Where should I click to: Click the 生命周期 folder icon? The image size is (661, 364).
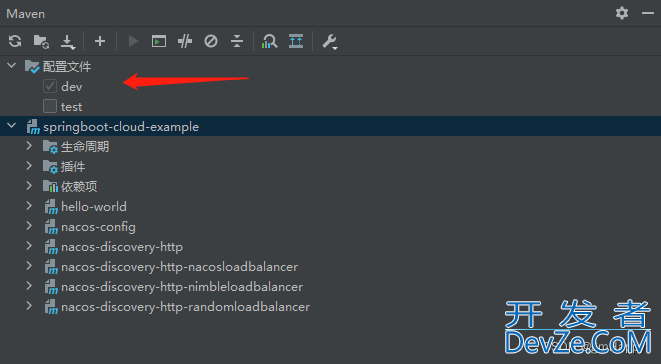(x=50, y=147)
